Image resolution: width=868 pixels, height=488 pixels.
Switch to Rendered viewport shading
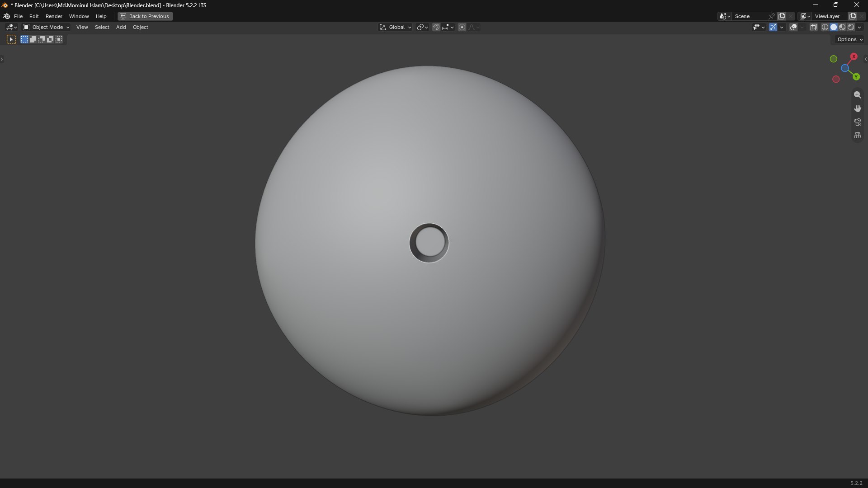(851, 28)
